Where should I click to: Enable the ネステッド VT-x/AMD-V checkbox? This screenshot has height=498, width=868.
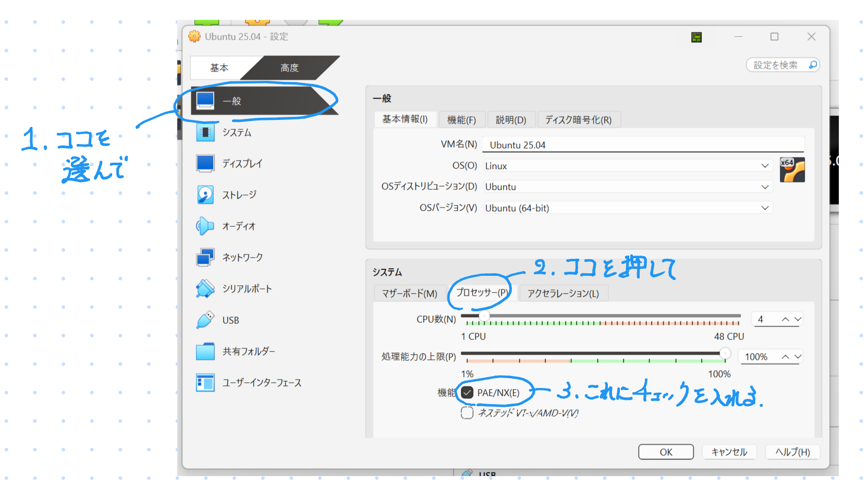coord(467,413)
